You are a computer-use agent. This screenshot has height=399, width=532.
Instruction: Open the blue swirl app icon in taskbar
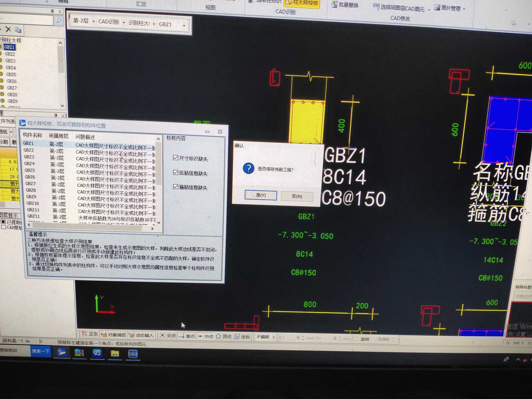[x=97, y=353]
